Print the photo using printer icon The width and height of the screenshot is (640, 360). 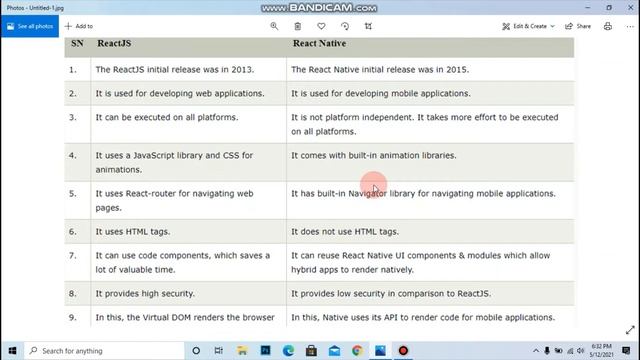(x=608, y=26)
